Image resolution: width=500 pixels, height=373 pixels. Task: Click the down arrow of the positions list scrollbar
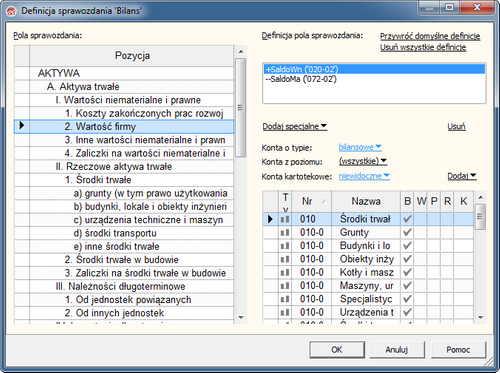click(x=241, y=318)
